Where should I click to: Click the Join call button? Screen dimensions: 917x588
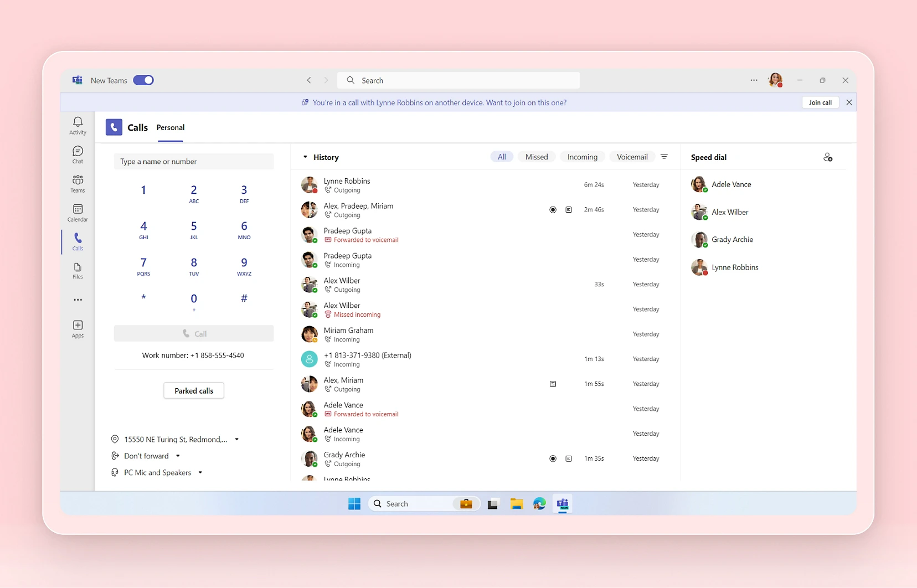click(x=820, y=102)
